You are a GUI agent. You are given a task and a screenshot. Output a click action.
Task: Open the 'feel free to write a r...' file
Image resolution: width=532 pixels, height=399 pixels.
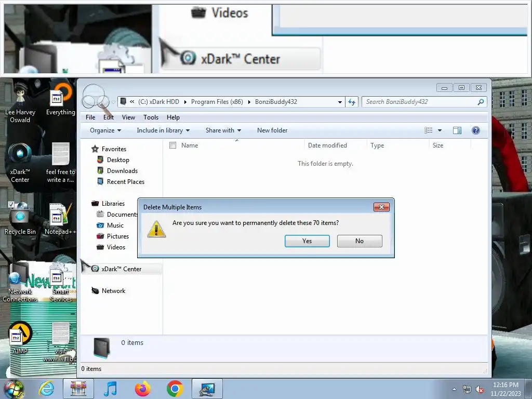tap(60, 163)
